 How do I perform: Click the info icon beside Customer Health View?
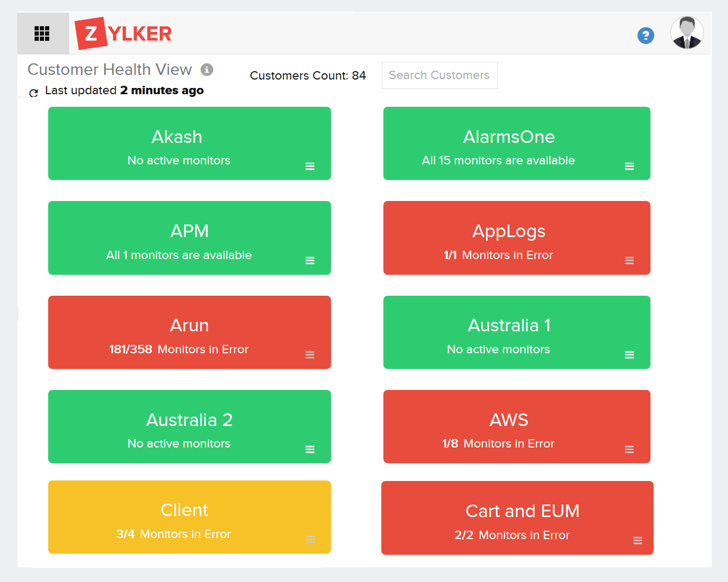click(207, 70)
